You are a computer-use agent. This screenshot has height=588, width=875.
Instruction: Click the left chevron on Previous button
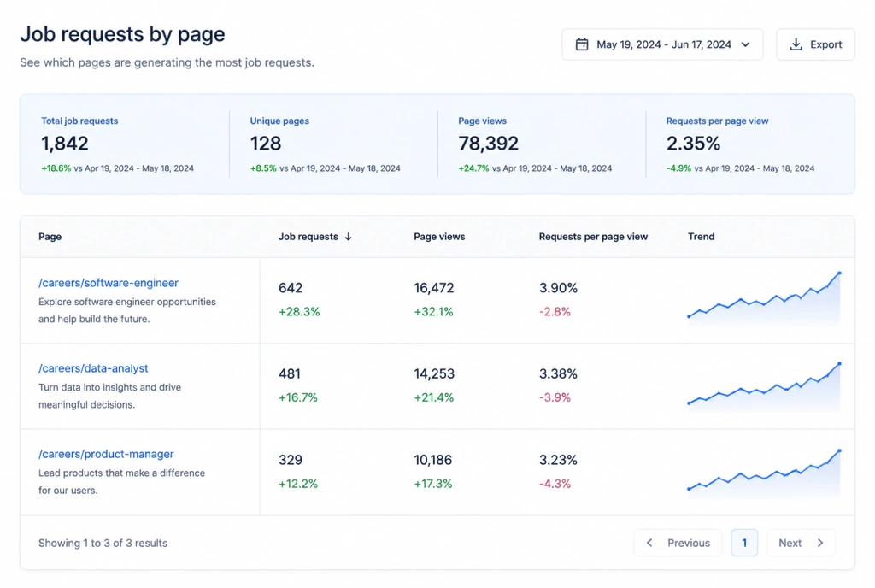coord(649,543)
